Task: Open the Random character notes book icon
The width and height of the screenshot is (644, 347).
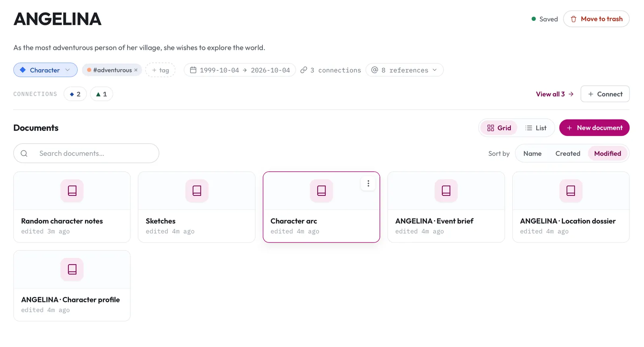Action: click(x=72, y=191)
